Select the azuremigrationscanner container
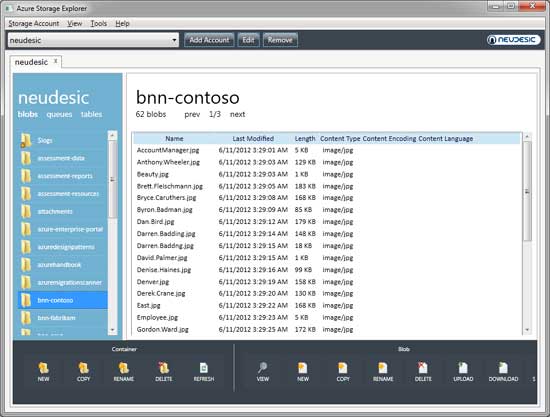This screenshot has width=550, height=417. (x=63, y=282)
